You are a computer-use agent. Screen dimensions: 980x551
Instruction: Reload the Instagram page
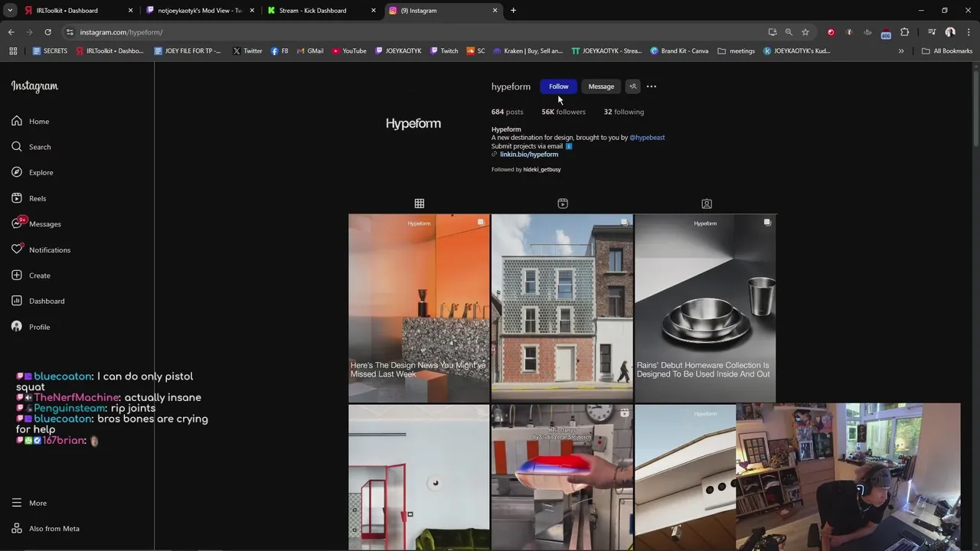tap(47, 32)
